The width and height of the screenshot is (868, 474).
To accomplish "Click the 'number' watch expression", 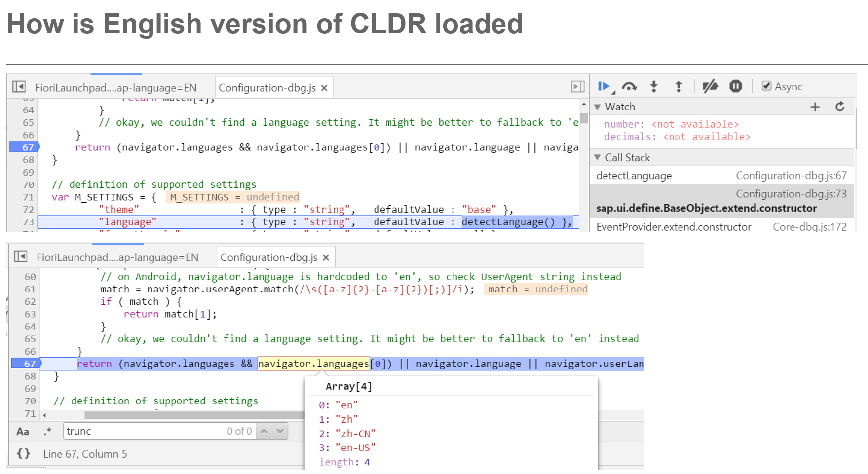I will click(x=671, y=124).
